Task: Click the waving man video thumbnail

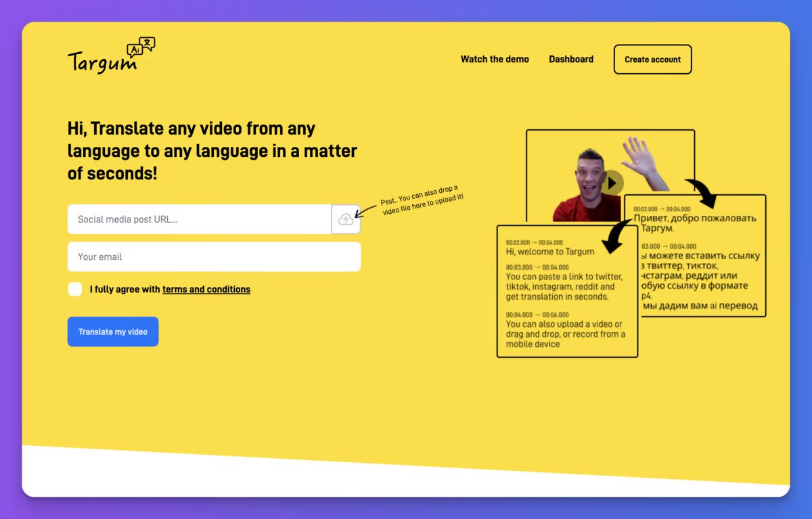Action: pyautogui.click(x=611, y=175)
